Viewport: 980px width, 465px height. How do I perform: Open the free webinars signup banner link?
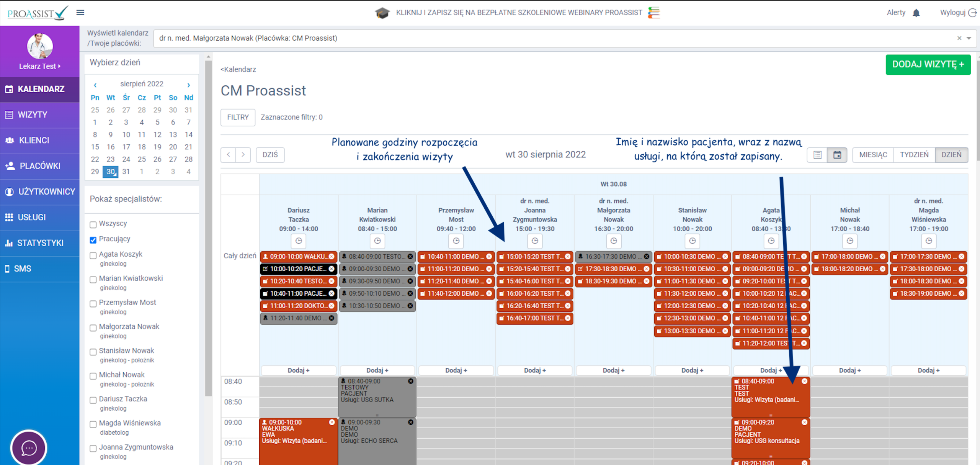[x=519, y=13]
